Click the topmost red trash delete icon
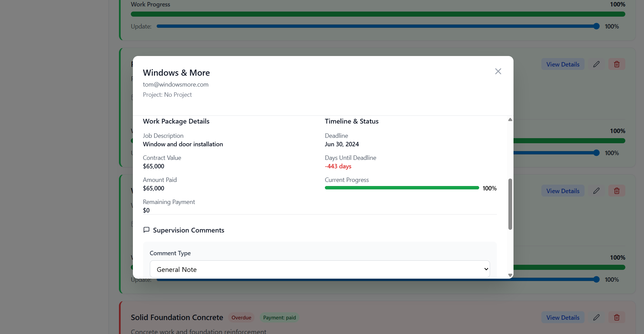 pos(616,64)
